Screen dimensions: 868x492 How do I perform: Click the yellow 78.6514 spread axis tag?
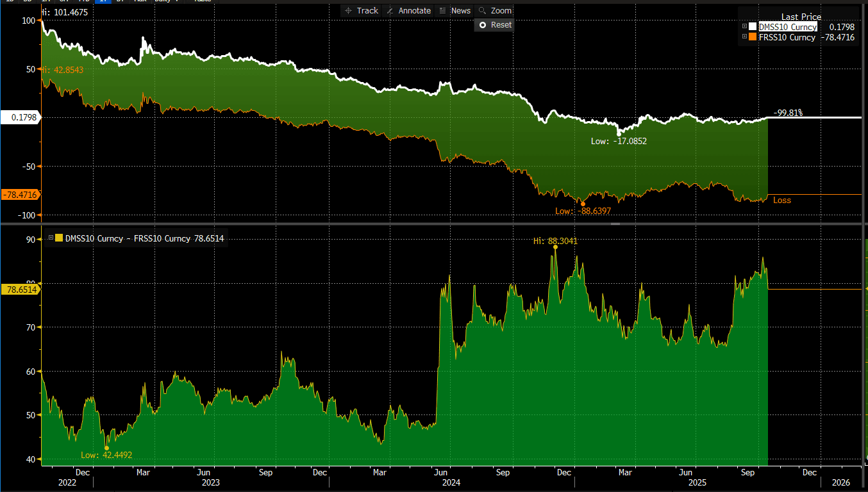[20, 290]
